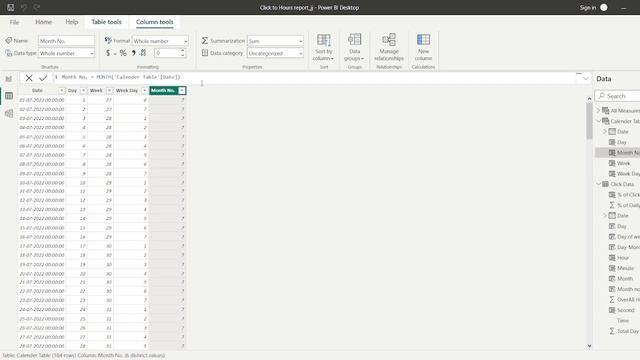Click the Search box in Data pane
The image size is (640, 360).
pyautogui.click(x=618, y=96)
